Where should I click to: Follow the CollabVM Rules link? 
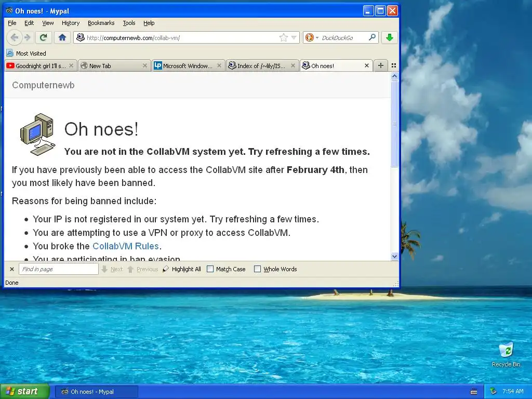pos(126,246)
